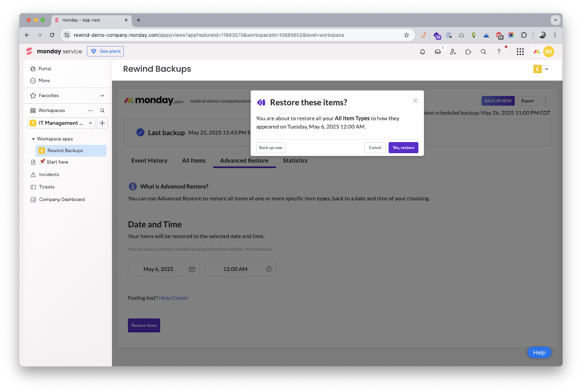582x392 pixels.
Task: Click the invite members icon
Action: click(x=453, y=52)
